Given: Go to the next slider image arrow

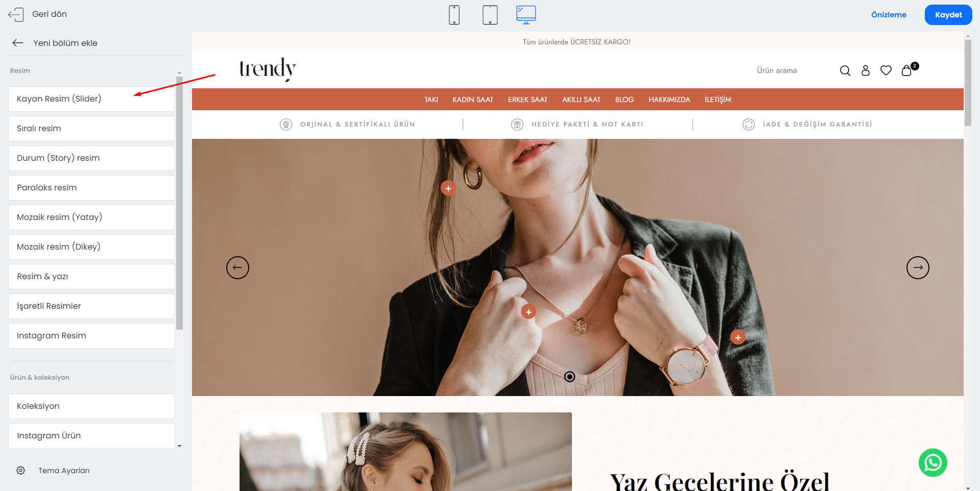Looking at the screenshot, I should tap(918, 267).
